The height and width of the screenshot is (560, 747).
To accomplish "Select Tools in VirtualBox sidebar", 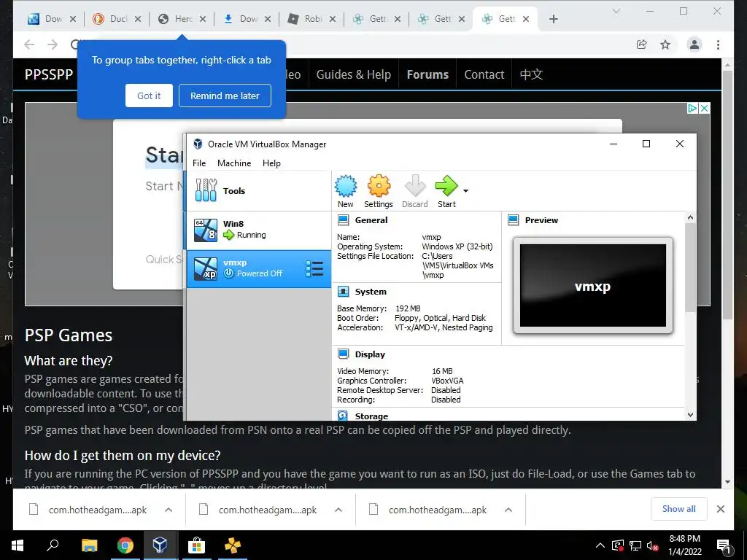I will [258, 190].
